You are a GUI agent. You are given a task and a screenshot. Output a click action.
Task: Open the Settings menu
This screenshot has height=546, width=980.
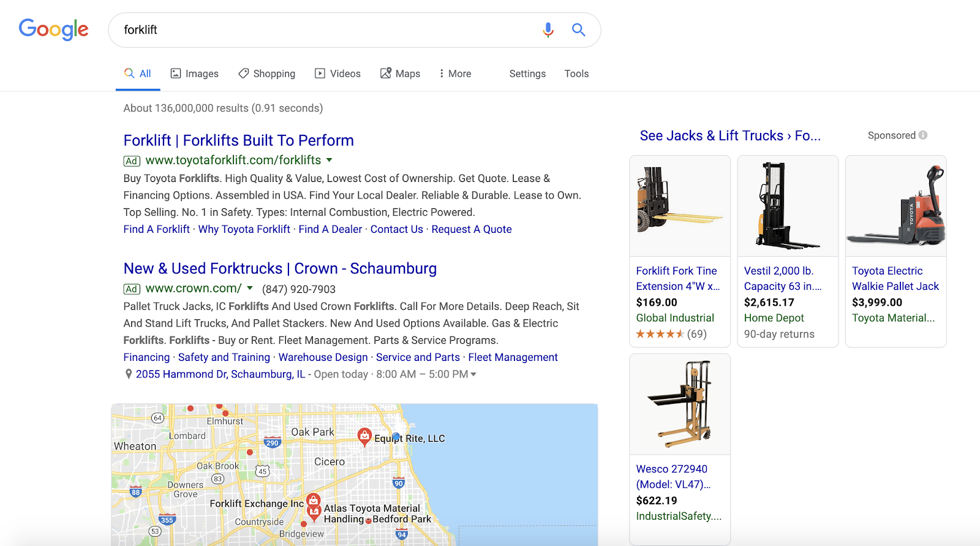click(x=527, y=74)
